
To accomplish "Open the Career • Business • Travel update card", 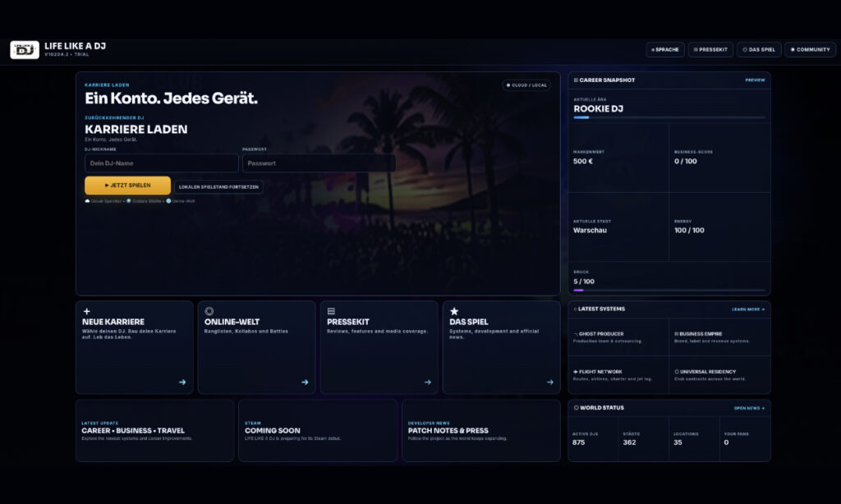I will pyautogui.click(x=155, y=431).
